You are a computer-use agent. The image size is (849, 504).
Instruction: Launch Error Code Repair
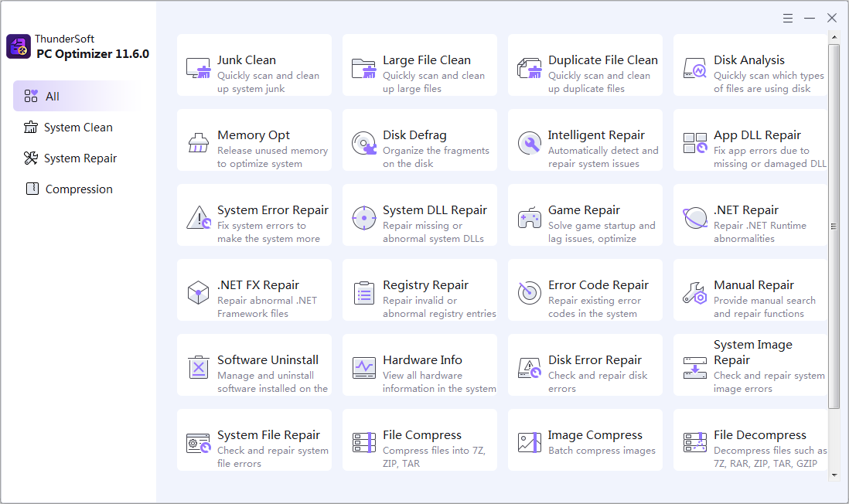tap(530, 292)
